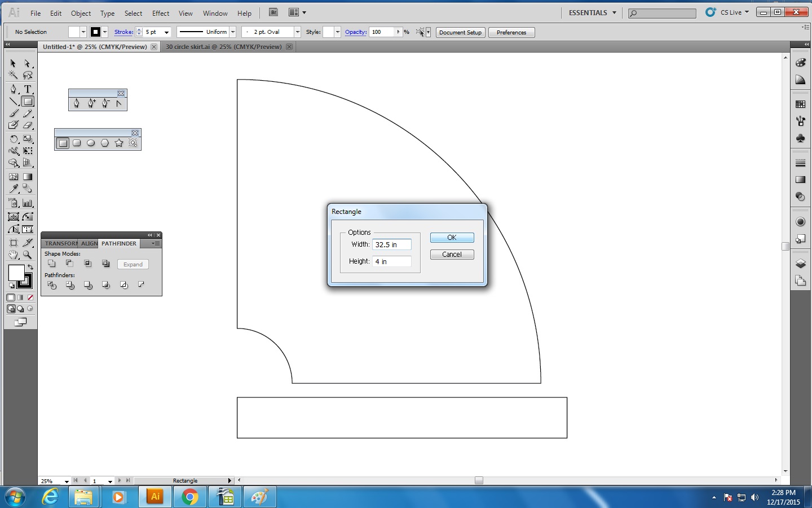Reset to default fill and stroke
This screenshot has height=508, width=812.
(x=11, y=286)
